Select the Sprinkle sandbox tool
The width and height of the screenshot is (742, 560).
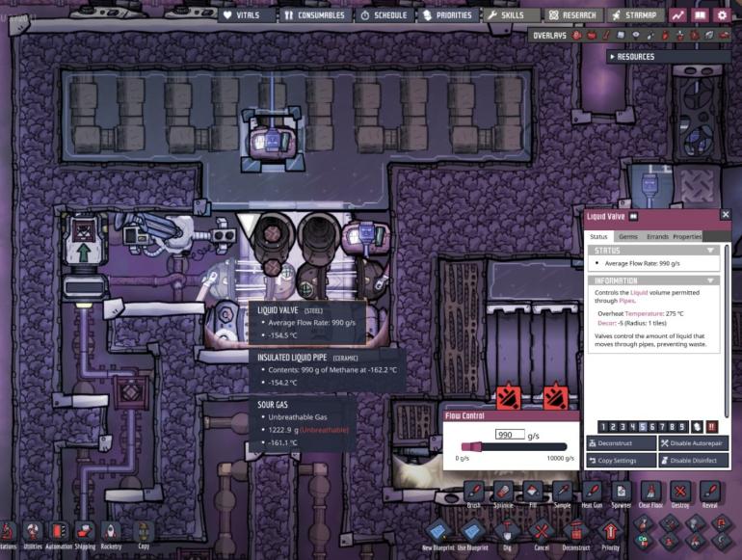pos(503,493)
